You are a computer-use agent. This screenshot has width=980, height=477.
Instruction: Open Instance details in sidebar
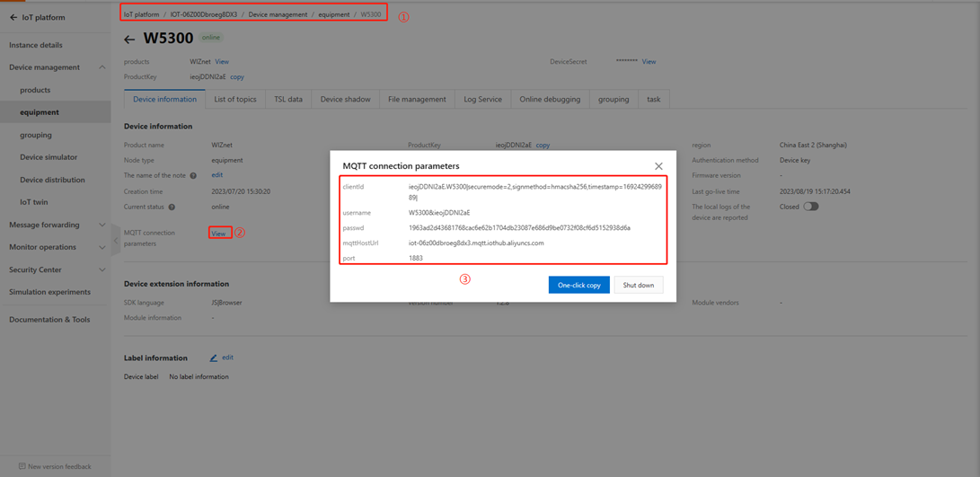tap(36, 45)
